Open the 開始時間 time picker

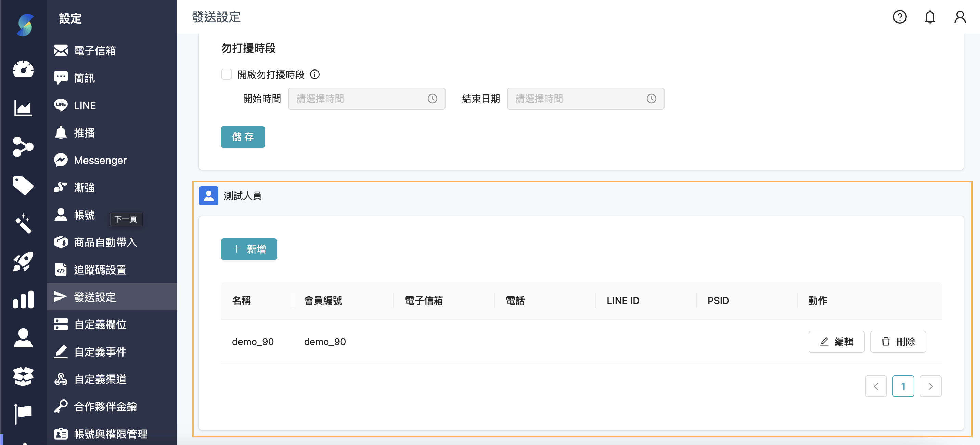click(x=366, y=99)
